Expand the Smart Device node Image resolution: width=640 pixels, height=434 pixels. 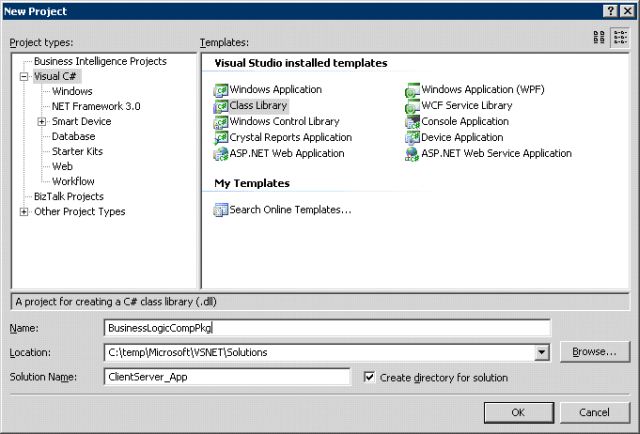[x=42, y=122]
